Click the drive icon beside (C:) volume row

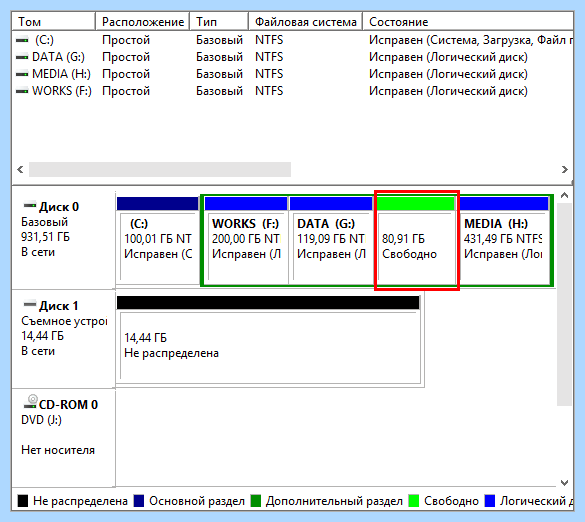pos(22,40)
